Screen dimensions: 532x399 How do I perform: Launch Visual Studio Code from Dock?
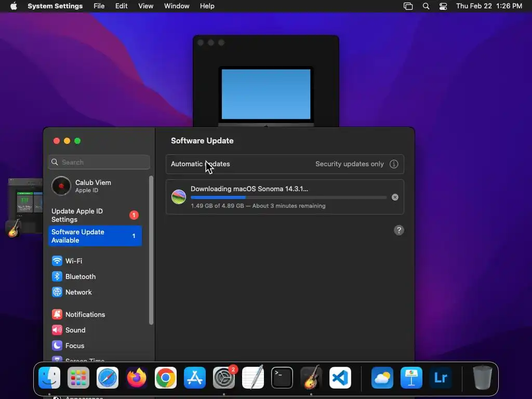pyautogui.click(x=340, y=378)
